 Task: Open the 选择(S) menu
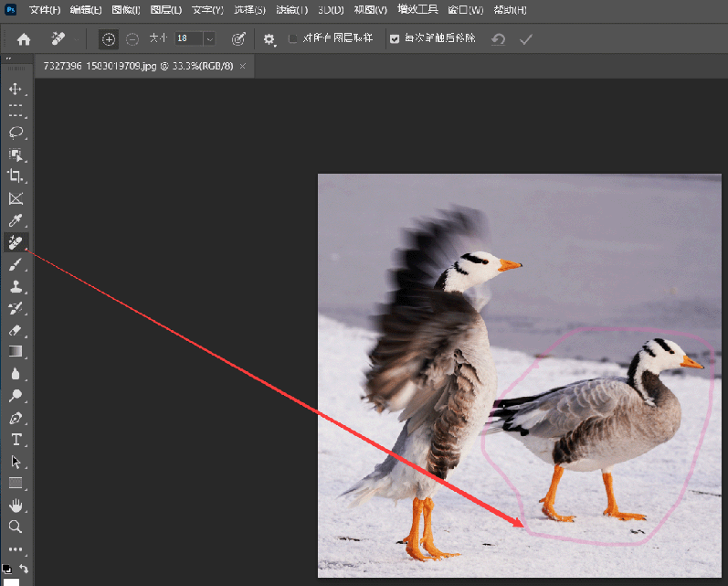point(249,10)
